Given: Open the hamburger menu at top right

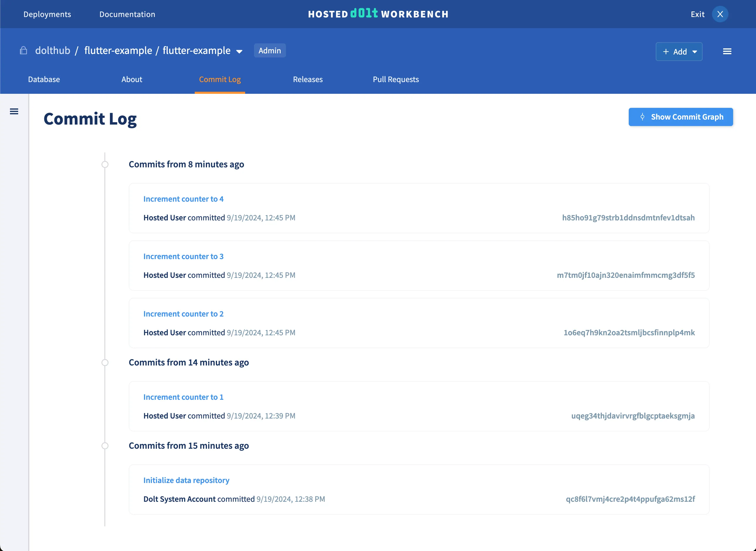Looking at the screenshot, I should pyautogui.click(x=727, y=51).
